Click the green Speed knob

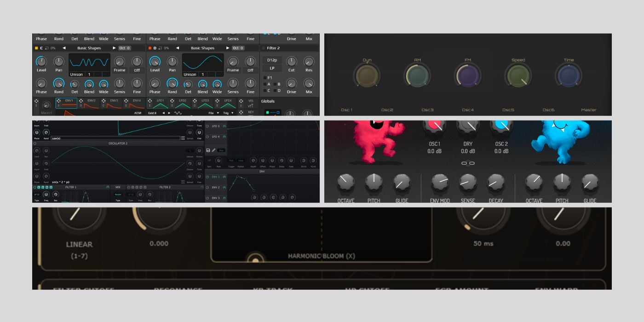pyautogui.click(x=518, y=76)
